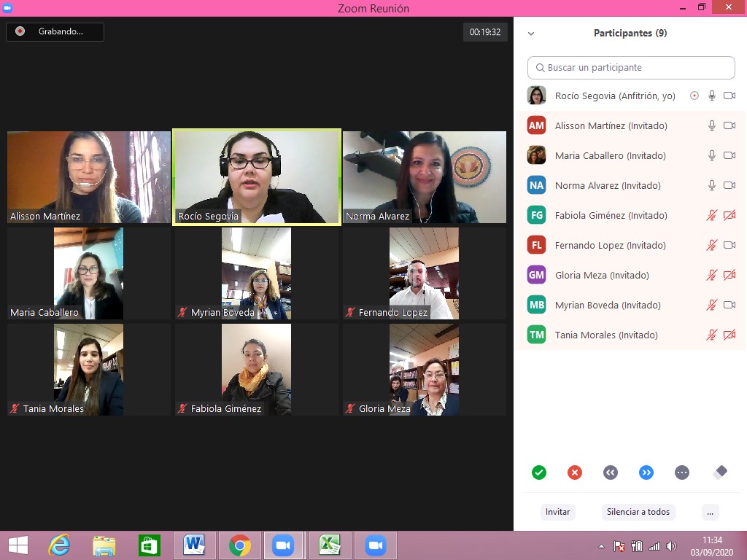The height and width of the screenshot is (560, 747).
Task: Click Myrian Boveda's camera icon in list
Action: (729, 305)
